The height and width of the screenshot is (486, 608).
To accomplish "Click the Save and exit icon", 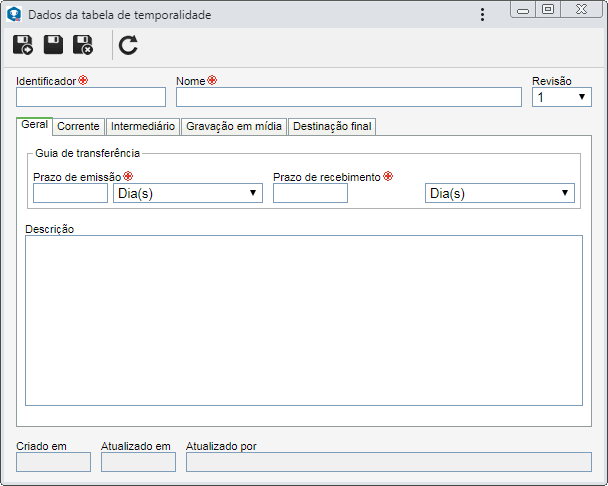I will click(83, 45).
